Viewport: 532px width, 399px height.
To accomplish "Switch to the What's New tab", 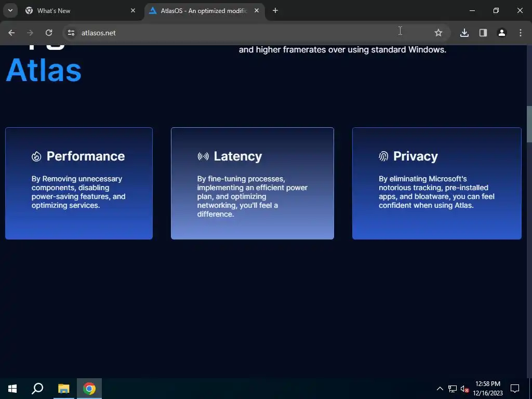I will click(79, 11).
